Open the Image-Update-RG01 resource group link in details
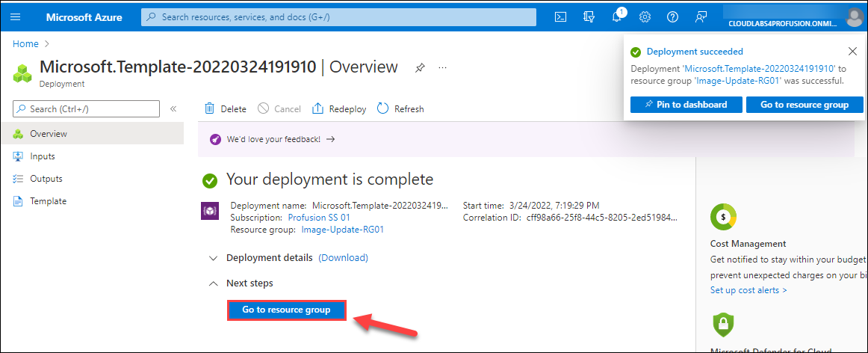The width and height of the screenshot is (868, 353). point(342,230)
